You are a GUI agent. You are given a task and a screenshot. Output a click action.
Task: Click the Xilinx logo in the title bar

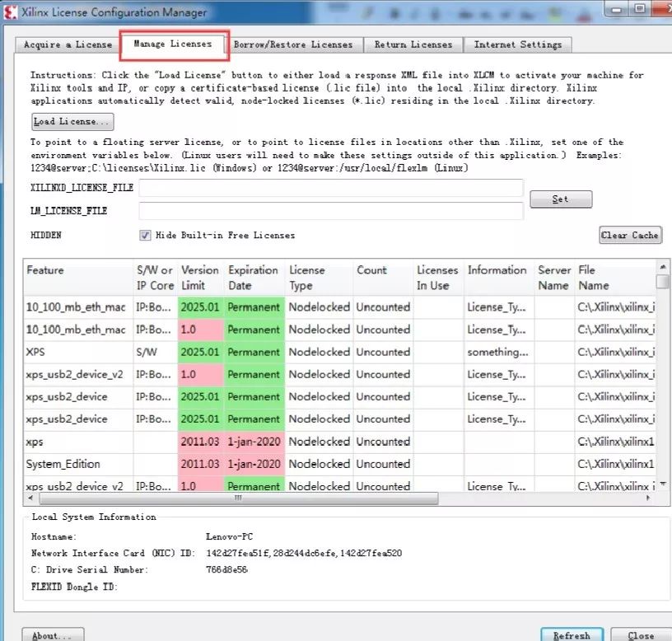pos(10,12)
